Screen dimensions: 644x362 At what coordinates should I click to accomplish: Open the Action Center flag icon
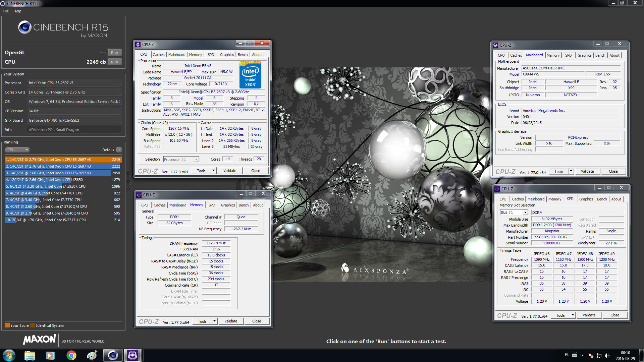pos(591,355)
